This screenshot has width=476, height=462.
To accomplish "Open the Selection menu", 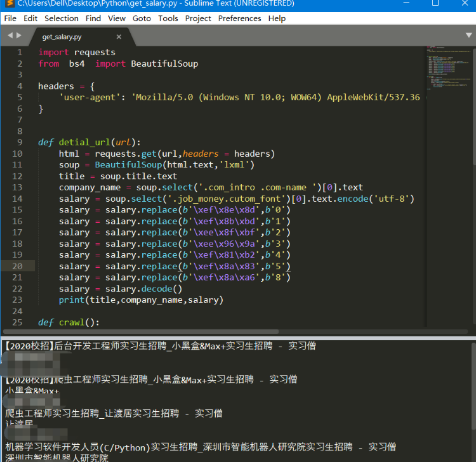I will pos(62,18).
